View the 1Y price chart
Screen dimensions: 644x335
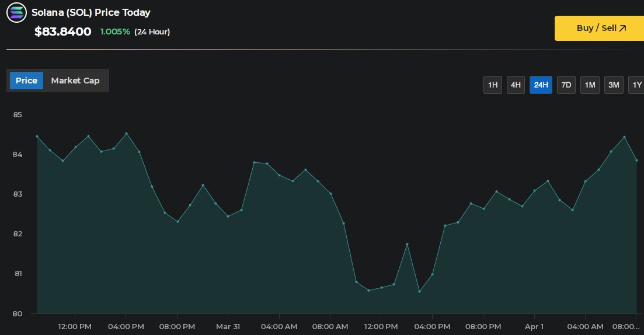(x=636, y=85)
